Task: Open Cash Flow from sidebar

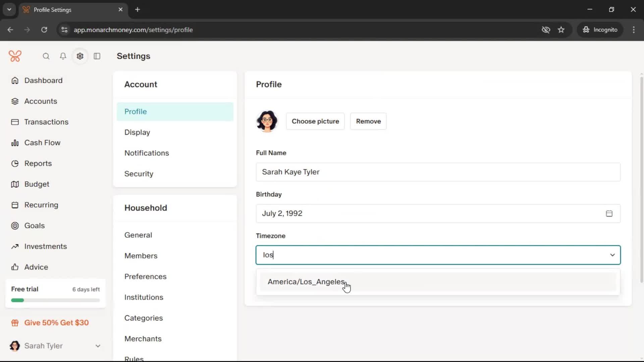Action: (42, 143)
